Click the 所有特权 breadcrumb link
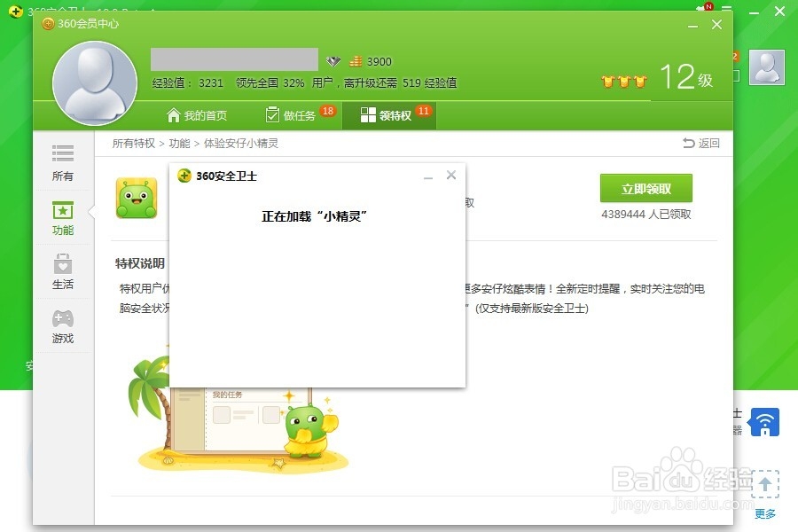The width and height of the screenshot is (798, 532). [x=133, y=144]
